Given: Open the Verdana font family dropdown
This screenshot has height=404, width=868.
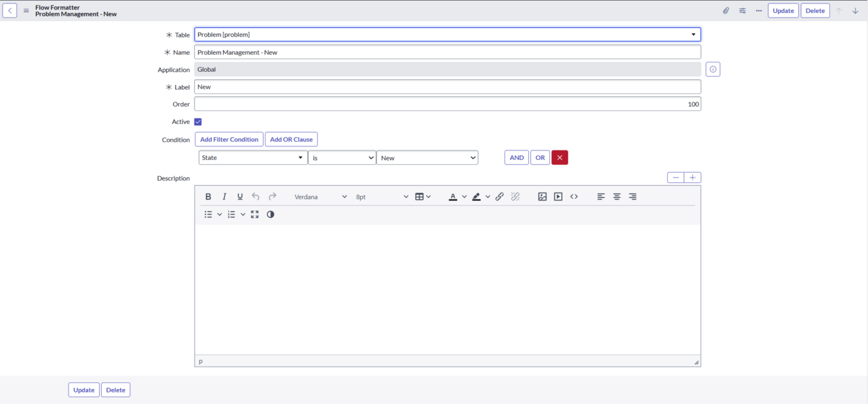Looking at the screenshot, I should pyautogui.click(x=320, y=197).
